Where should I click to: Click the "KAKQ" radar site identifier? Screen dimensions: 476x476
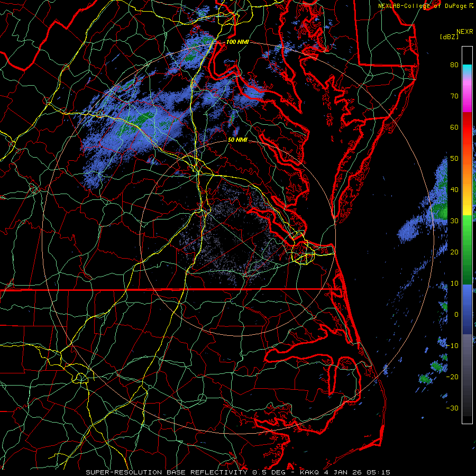[309, 472]
